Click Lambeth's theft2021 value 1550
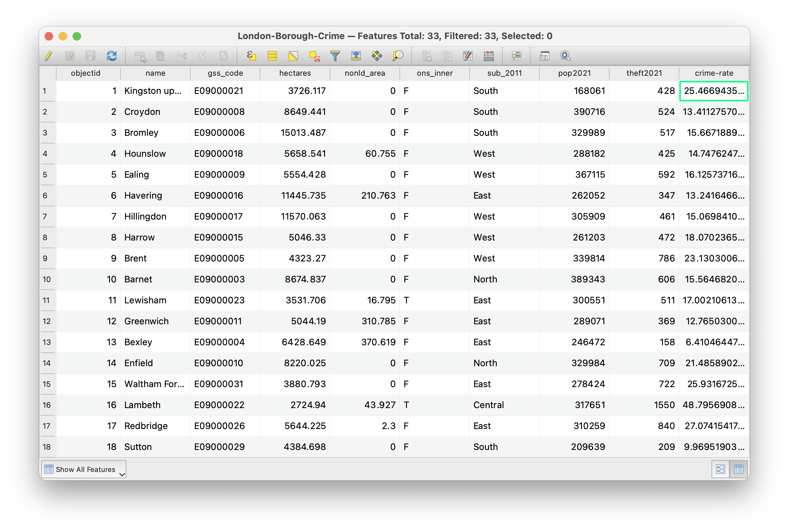This screenshot has width=789, height=532. click(x=644, y=405)
